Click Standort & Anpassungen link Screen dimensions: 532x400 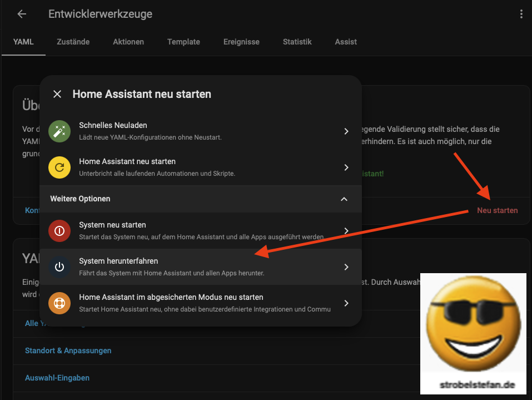(68, 350)
